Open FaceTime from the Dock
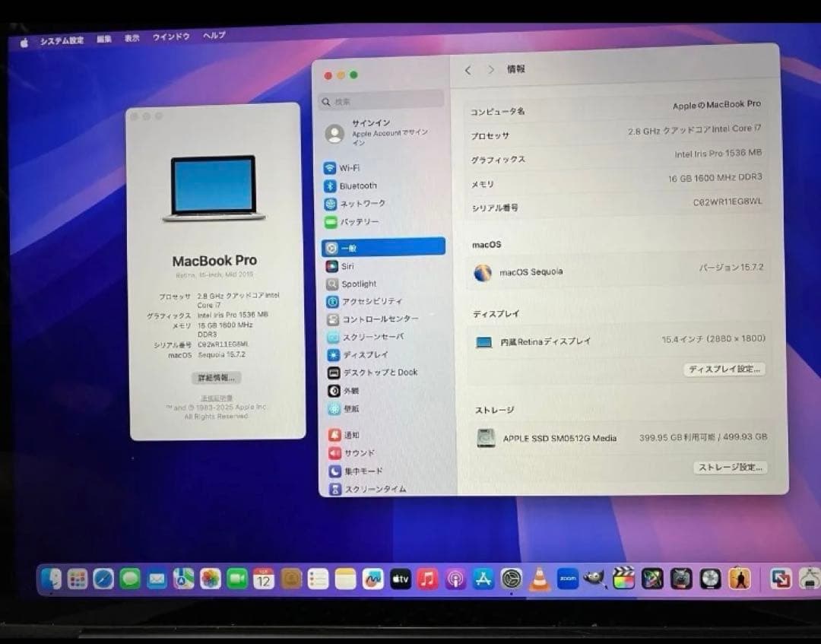 coord(236,579)
